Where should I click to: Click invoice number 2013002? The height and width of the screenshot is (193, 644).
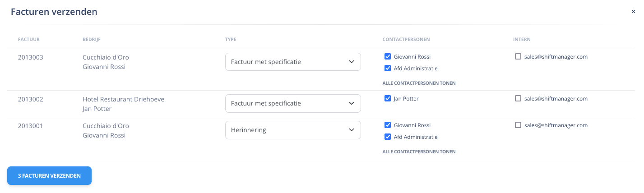click(31, 99)
